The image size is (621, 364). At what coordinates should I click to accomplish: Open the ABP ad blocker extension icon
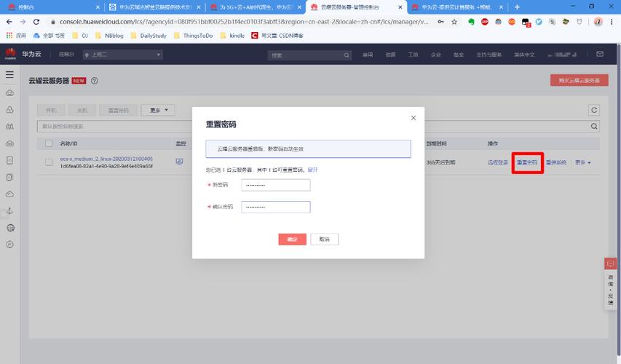coord(484,22)
